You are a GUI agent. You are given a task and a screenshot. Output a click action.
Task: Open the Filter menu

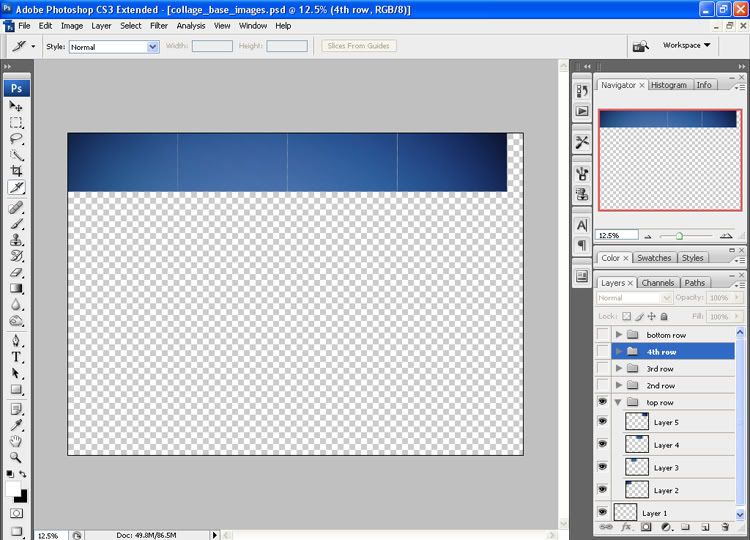click(x=159, y=26)
